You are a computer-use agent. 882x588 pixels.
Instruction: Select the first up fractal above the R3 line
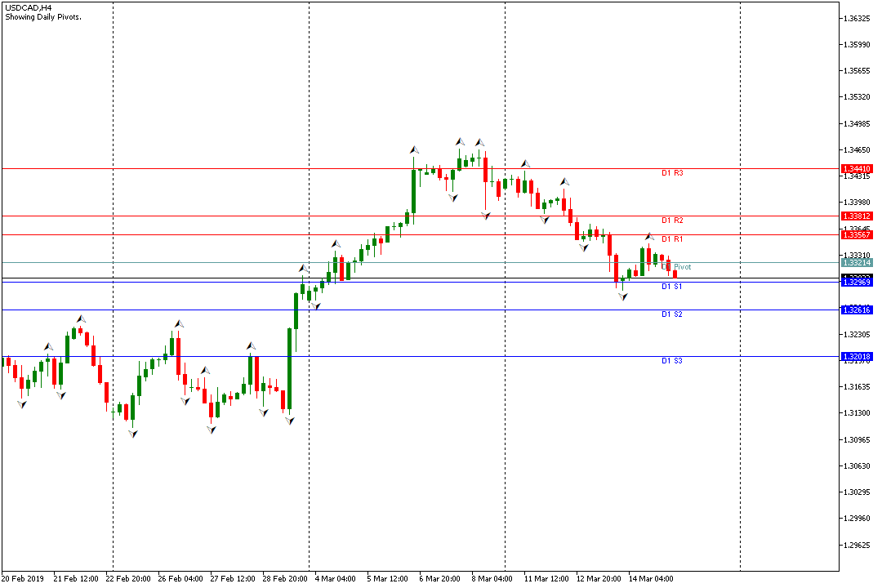click(x=414, y=150)
